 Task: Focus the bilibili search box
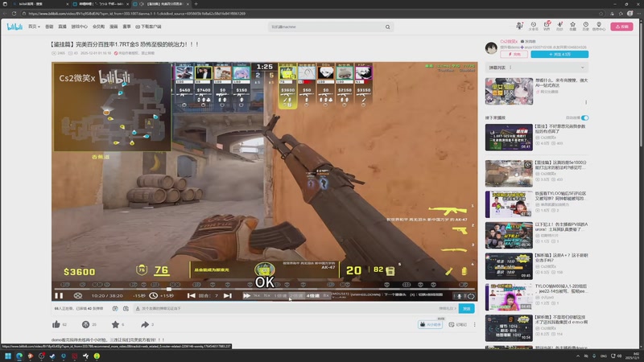click(x=327, y=27)
